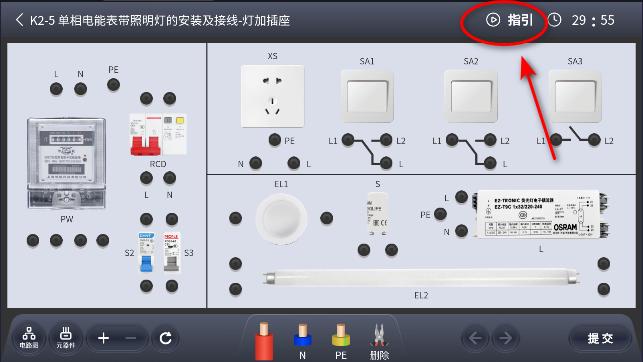Click the EL1 round lamp
643x362 pixels.
point(281,219)
